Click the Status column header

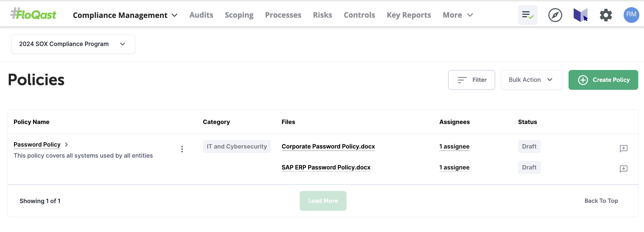527,122
